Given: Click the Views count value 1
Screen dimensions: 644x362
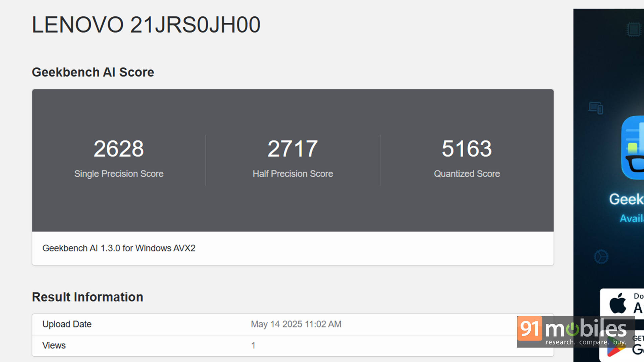Looking at the screenshot, I should pyautogui.click(x=253, y=345).
